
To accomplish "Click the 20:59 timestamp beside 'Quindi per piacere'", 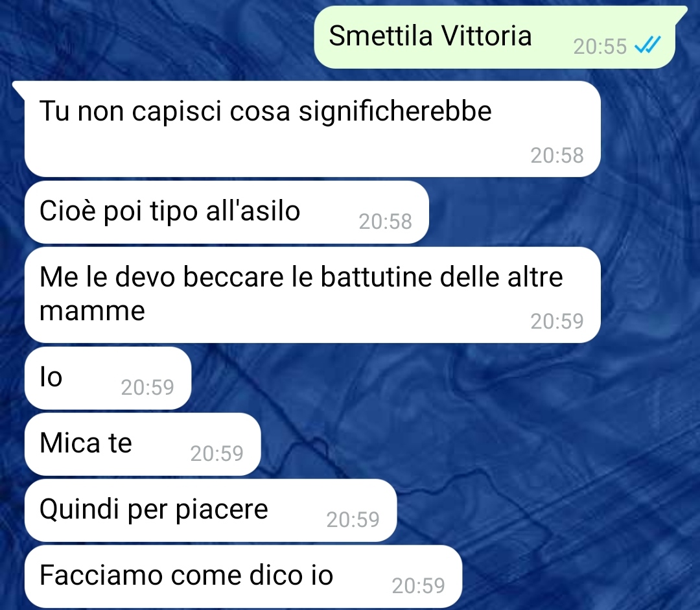I will click(x=353, y=519).
